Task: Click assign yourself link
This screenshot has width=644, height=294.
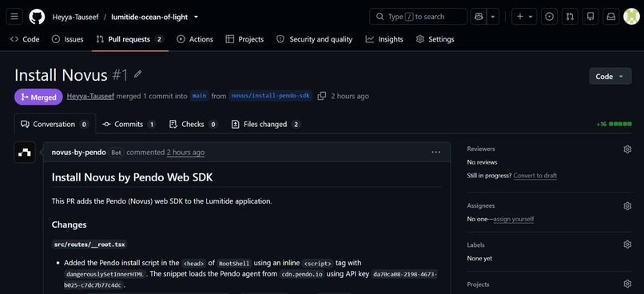Action: click(x=514, y=219)
